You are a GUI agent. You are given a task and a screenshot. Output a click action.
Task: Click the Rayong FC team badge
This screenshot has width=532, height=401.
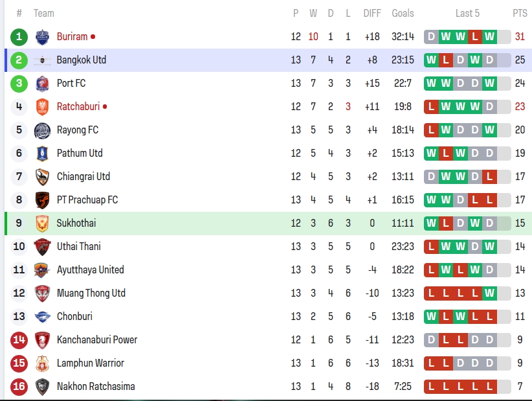tap(42, 130)
